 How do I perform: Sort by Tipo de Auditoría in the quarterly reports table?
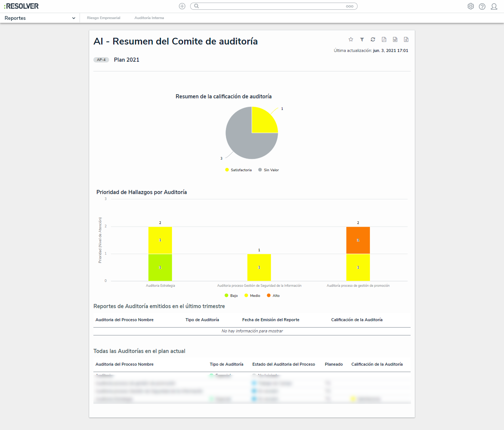(x=202, y=320)
